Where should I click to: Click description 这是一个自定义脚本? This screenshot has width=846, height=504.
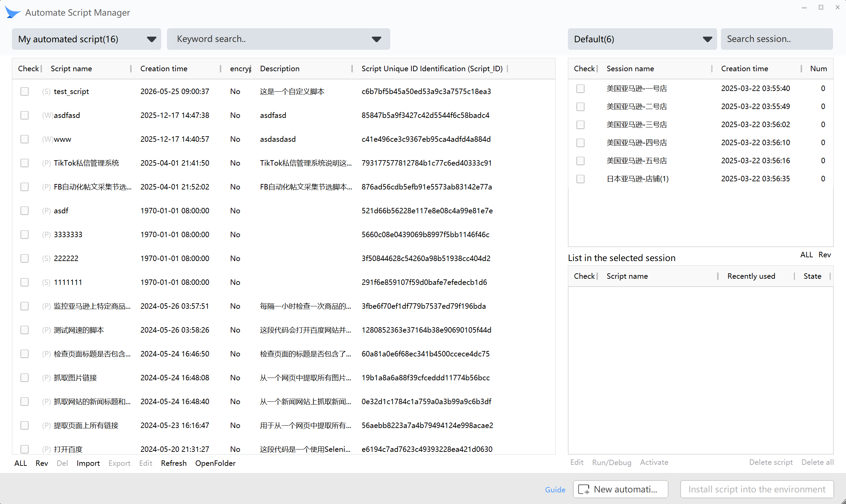tap(292, 91)
